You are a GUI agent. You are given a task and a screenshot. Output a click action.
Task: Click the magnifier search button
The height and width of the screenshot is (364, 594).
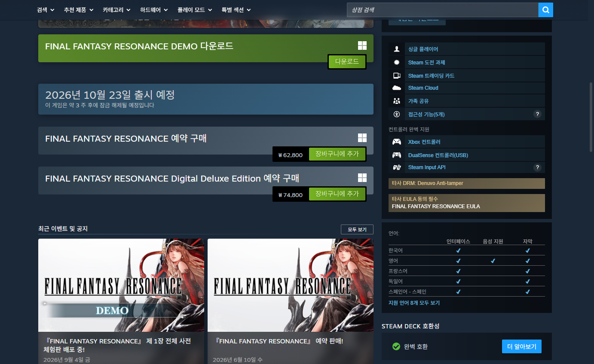click(545, 10)
